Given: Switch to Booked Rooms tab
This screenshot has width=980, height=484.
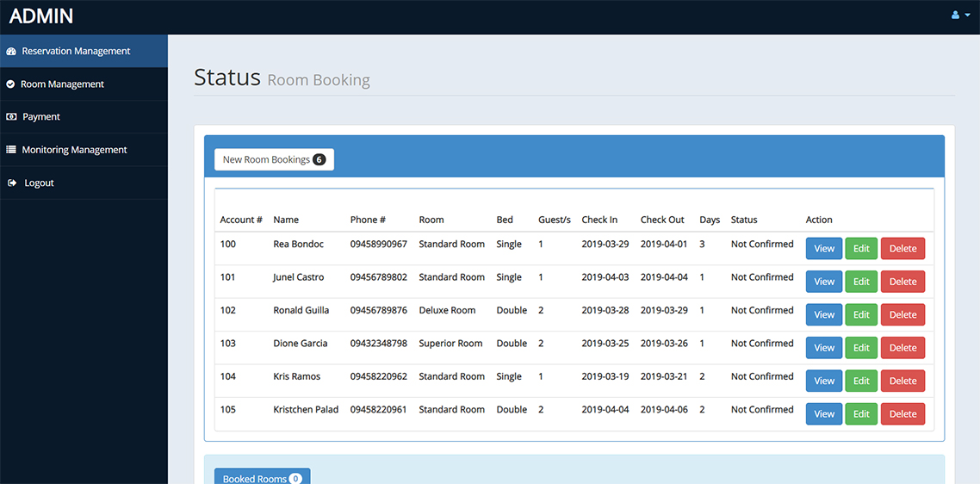Looking at the screenshot, I should click(263, 476).
